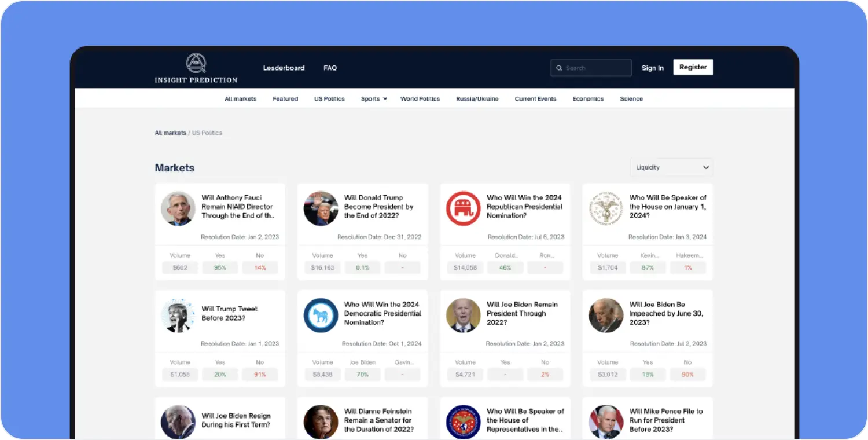Select the thumbnail on 'Will Joe Biden Be Impeached' card
The height and width of the screenshot is (440, 868).
(x=606, y=316)
